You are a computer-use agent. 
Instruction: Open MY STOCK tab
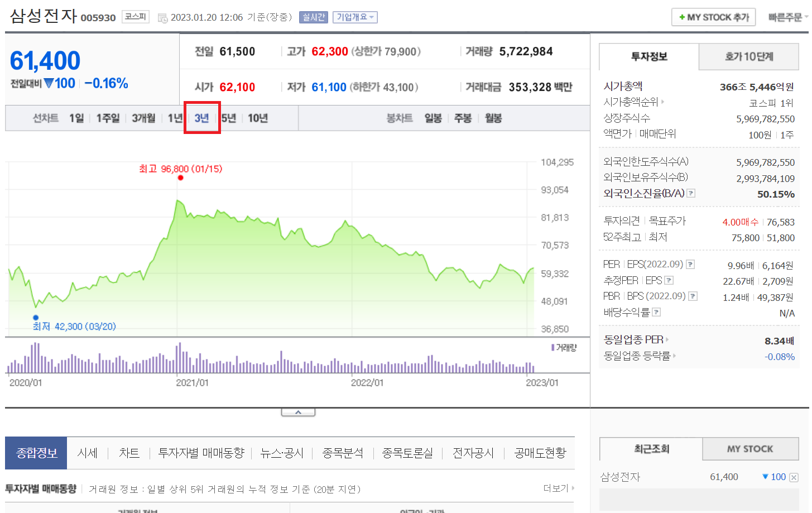click(750, 449)
